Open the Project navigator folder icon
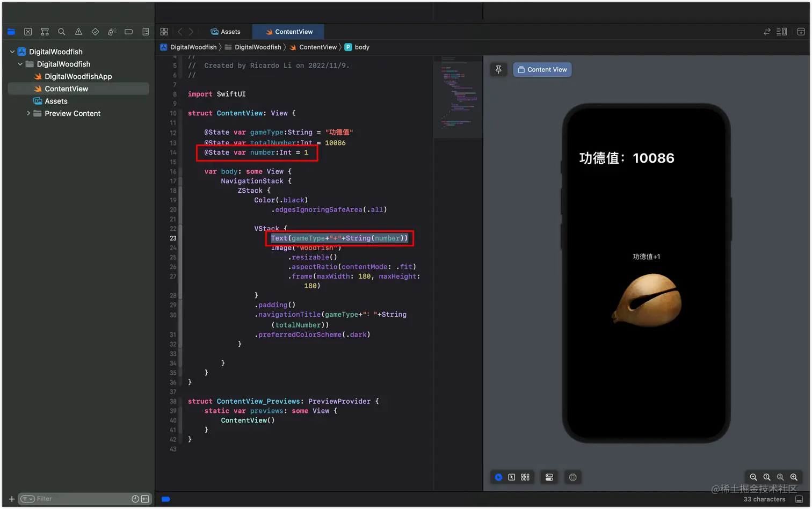The height and width of the screenshot is (509, 812). [x=11, y=32]
